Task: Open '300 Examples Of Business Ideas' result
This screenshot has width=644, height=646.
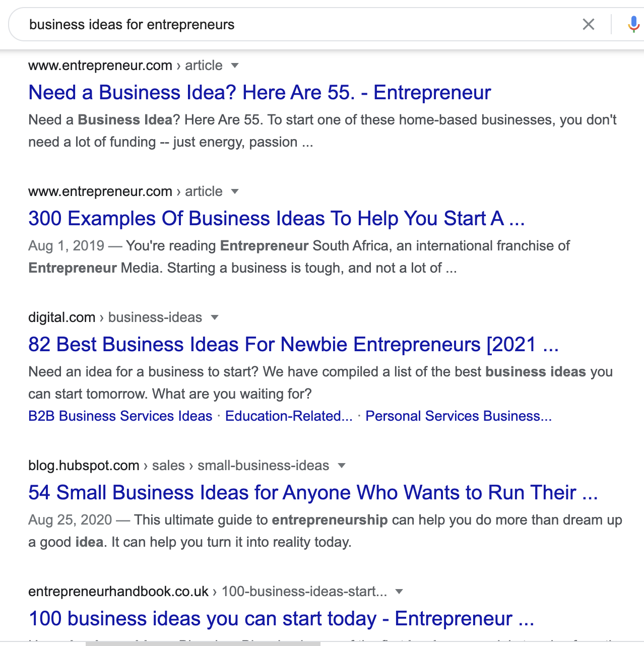Action: coord(277,219)
